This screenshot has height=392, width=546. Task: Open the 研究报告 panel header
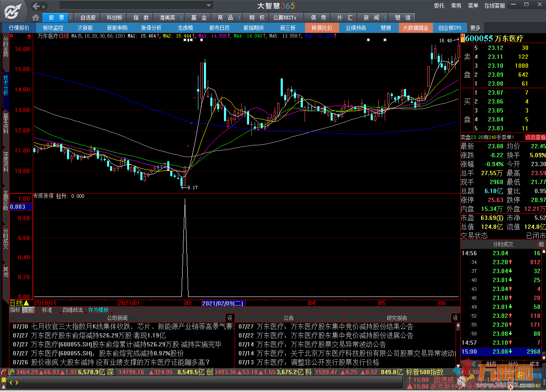397,318
